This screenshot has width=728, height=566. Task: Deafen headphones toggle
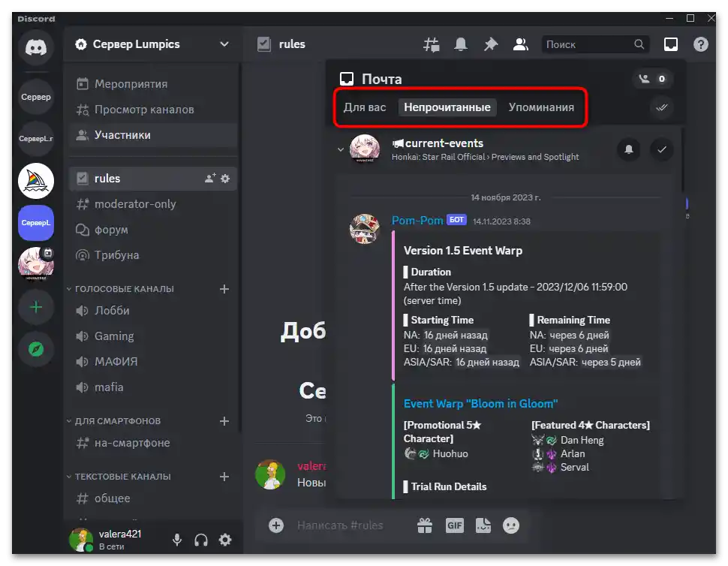click(201, 540)
